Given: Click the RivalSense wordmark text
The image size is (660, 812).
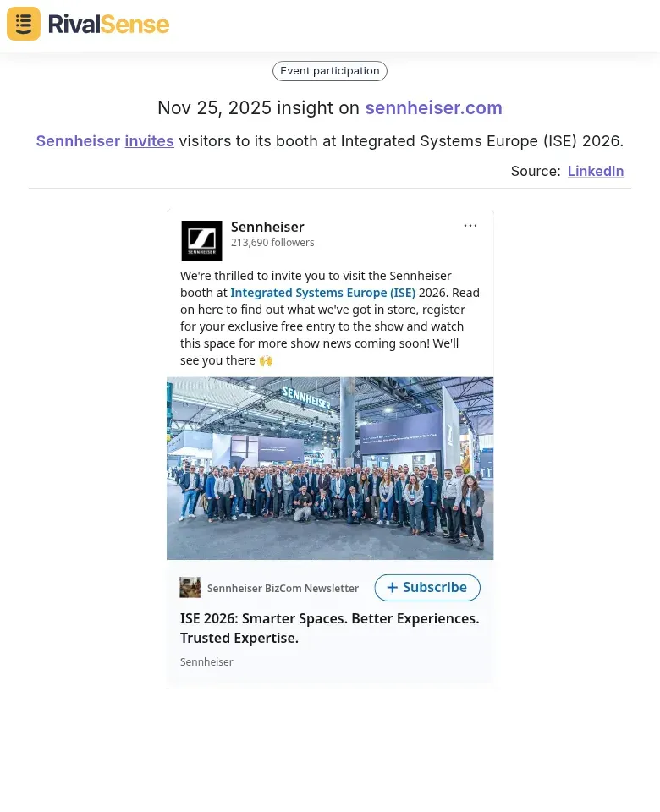Looking at the screenshot, I should click(108, 24).
